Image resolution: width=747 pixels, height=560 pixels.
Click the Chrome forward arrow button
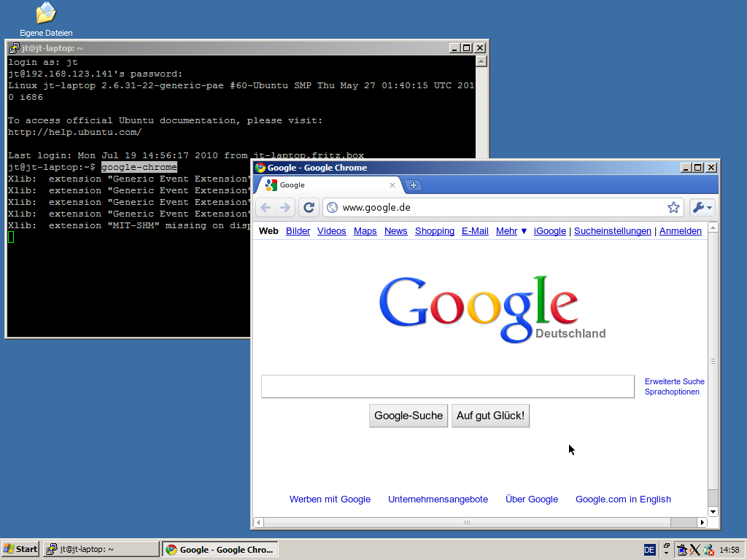pos(285,208)
